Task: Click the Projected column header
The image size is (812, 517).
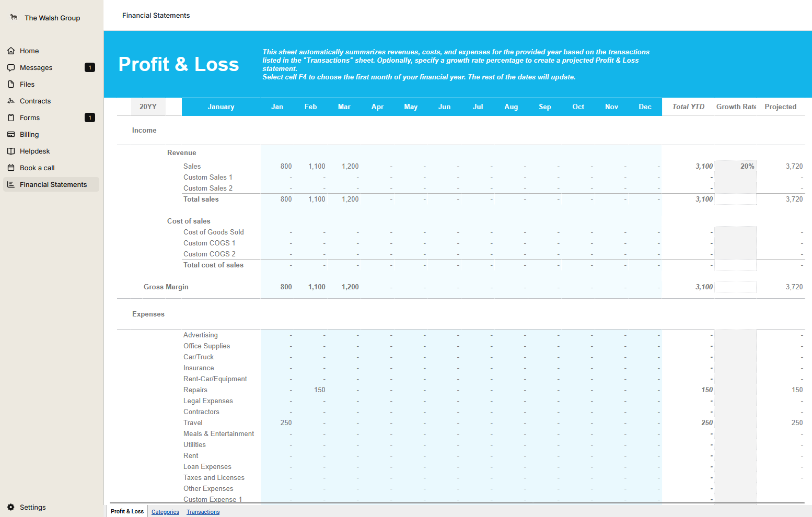Action: click(781, 107)
